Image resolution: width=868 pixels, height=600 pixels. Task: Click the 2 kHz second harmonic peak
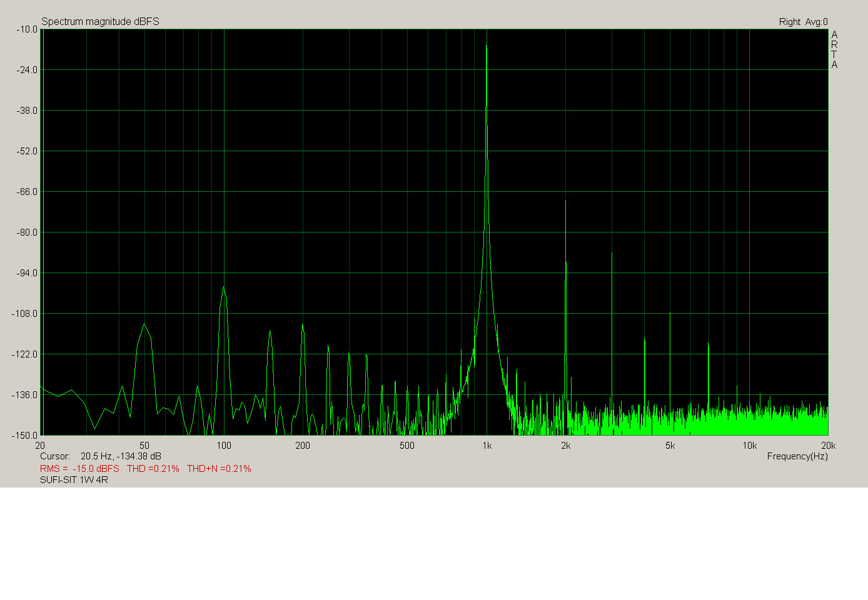point(565,202)
